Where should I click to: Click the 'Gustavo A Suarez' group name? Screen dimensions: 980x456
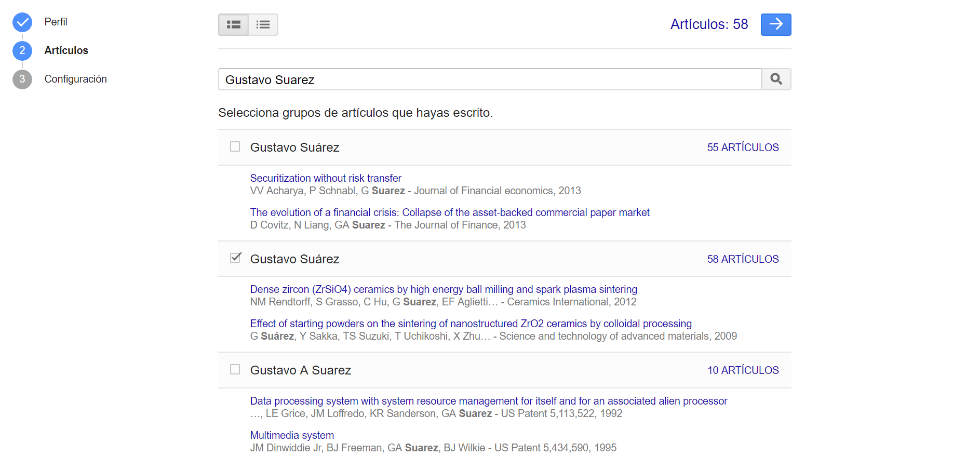(x=301, y=370)
